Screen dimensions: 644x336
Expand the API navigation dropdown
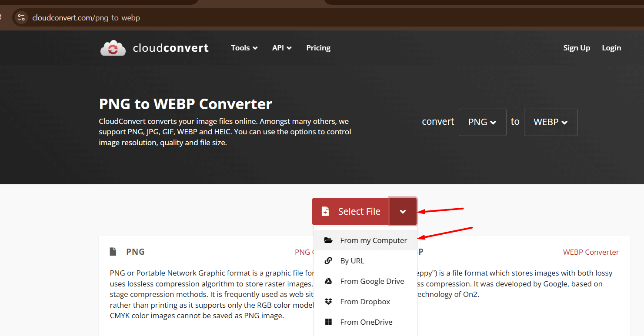[282, 48]
